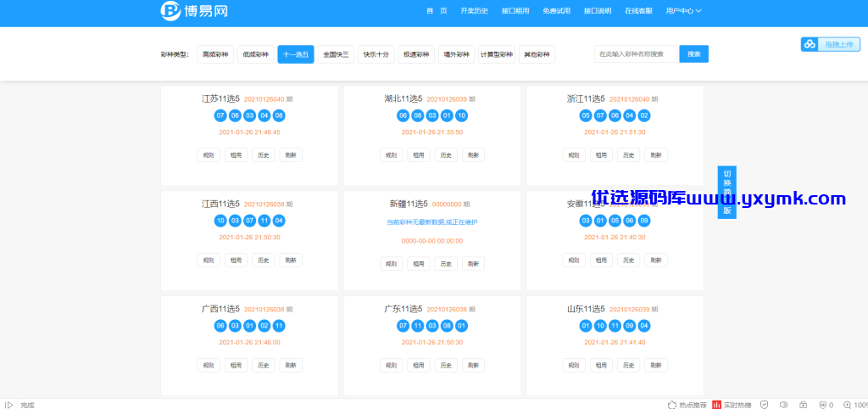Click 租用 for 广西11选5

click(x=236, y=365)
